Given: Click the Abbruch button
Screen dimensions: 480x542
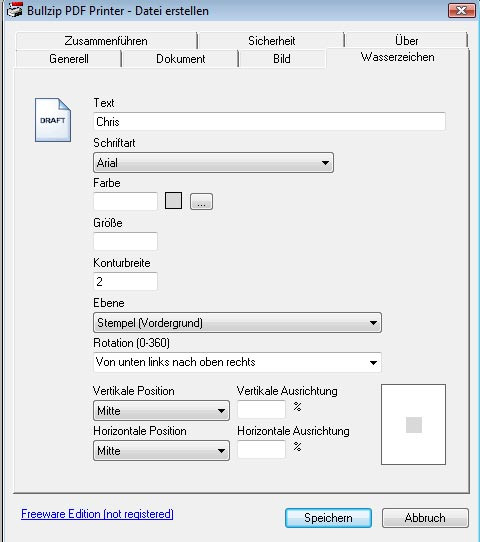Looking at the screenshot, I should pos(425,518).
